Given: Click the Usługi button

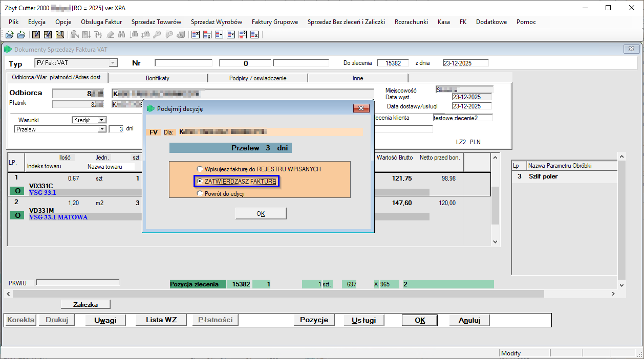Looking at the screenshot, I should point(363,320).
